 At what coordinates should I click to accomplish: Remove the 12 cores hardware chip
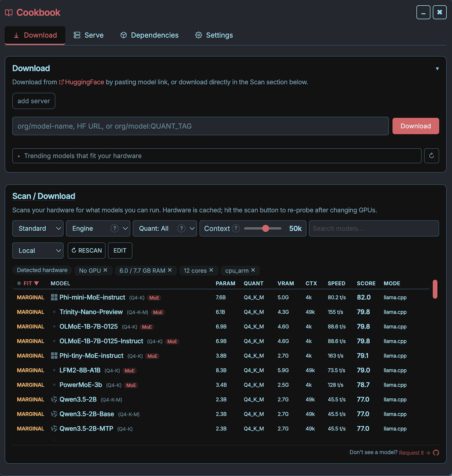[211, 270]
